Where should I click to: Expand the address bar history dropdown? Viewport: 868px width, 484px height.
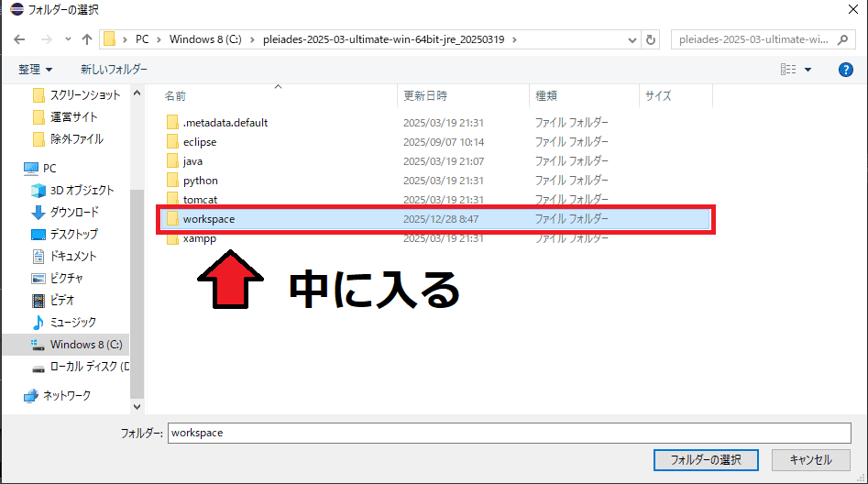(632, 39)
